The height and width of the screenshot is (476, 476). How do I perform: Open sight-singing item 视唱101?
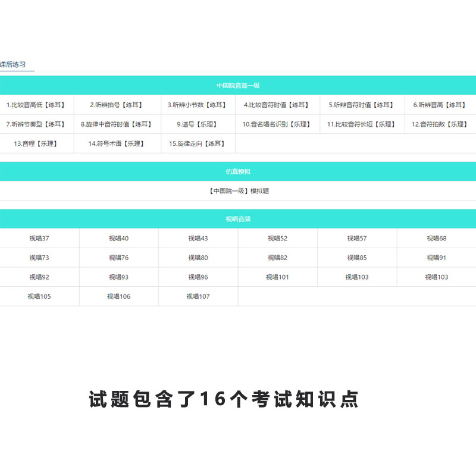point(277,277)
